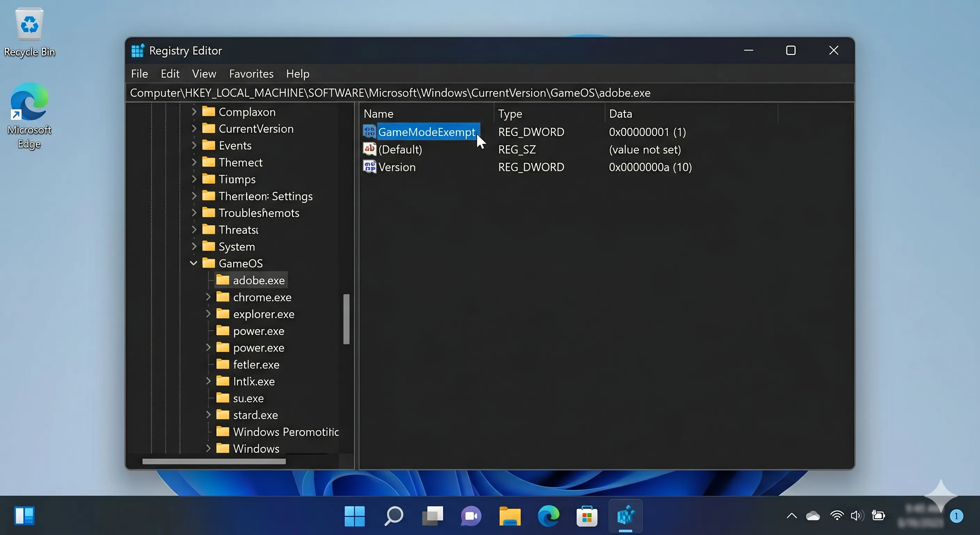The width and height of the screenshot is (980, 535).
Task: Select the chrome.exe folder icon
Action: click(223, 297)
